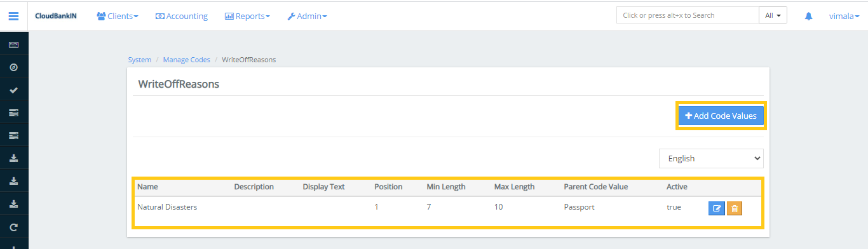Navigate to Manage Codes breadcrumb

[x=186, y=60]
